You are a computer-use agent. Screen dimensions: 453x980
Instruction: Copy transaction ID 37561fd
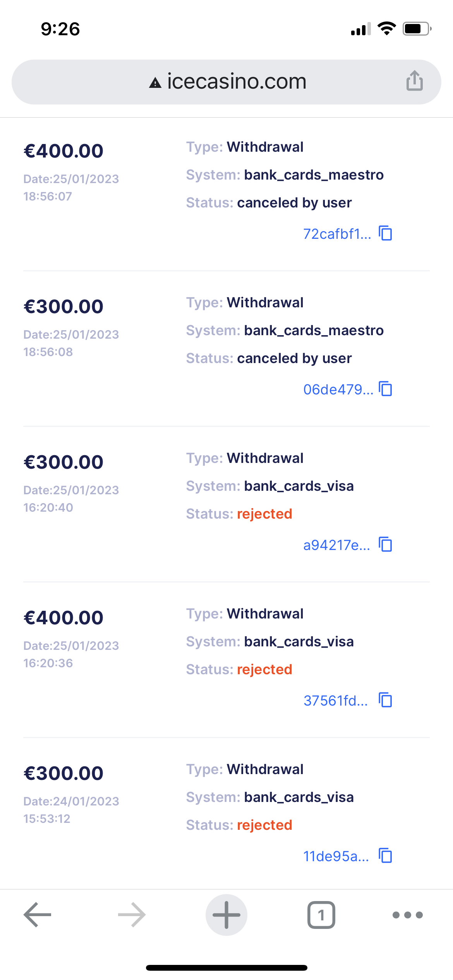(x=386, y=700)
